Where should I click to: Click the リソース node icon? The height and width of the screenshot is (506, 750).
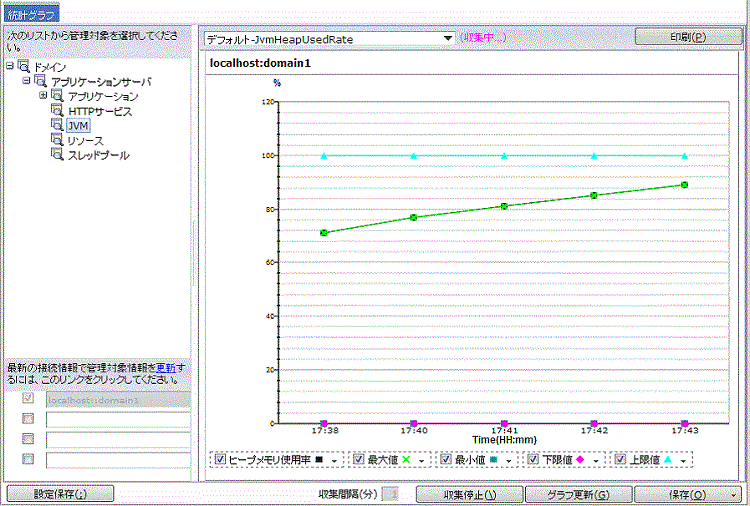coord(57,141)
